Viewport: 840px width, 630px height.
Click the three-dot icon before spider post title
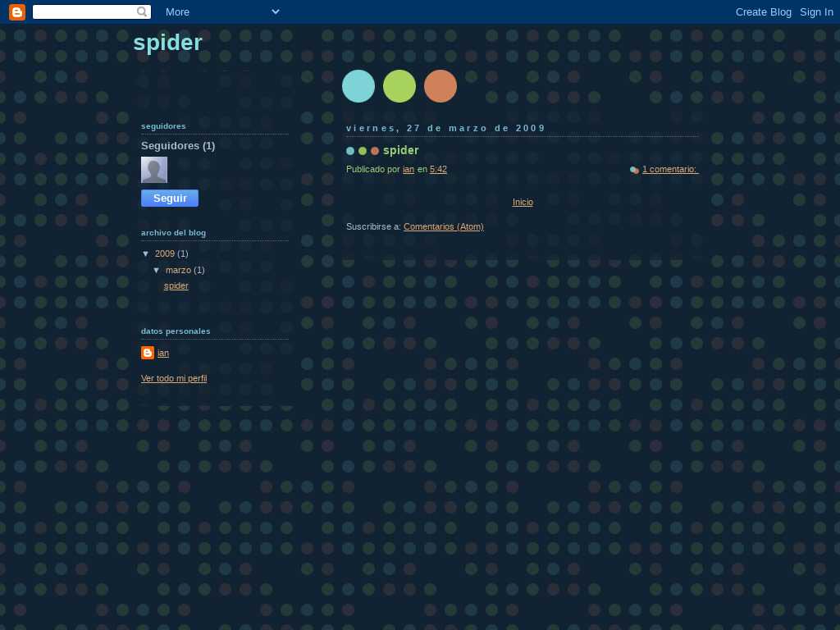[363, 151]
